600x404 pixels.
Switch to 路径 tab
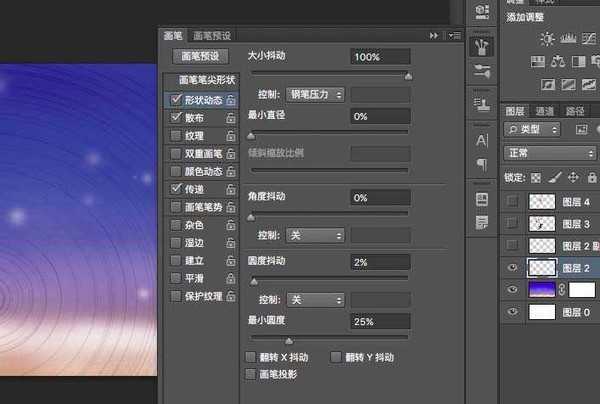click(x=575, y=111)
